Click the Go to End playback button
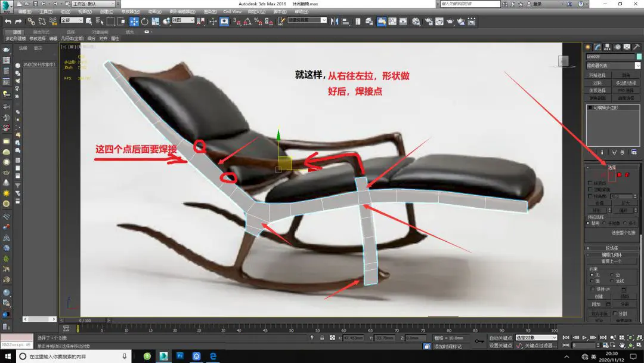The width and height of the screenshot is (644, 363). 602,337
